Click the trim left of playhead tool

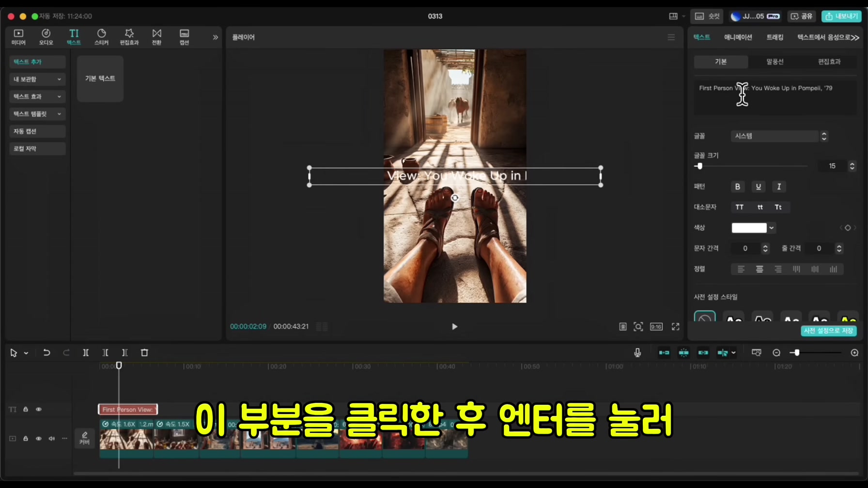105,353
